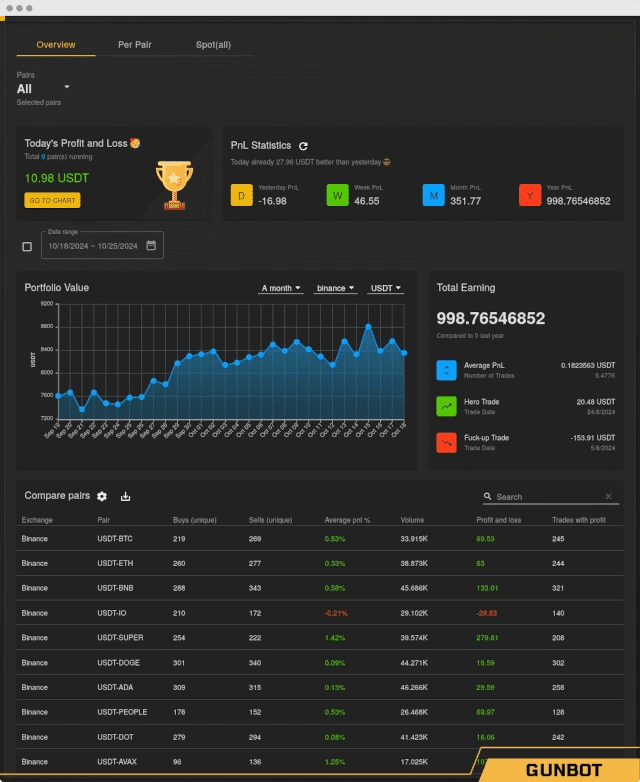The image size is (640, 782).
Task: Download Compare pairs data
Action: click(125, 496)
